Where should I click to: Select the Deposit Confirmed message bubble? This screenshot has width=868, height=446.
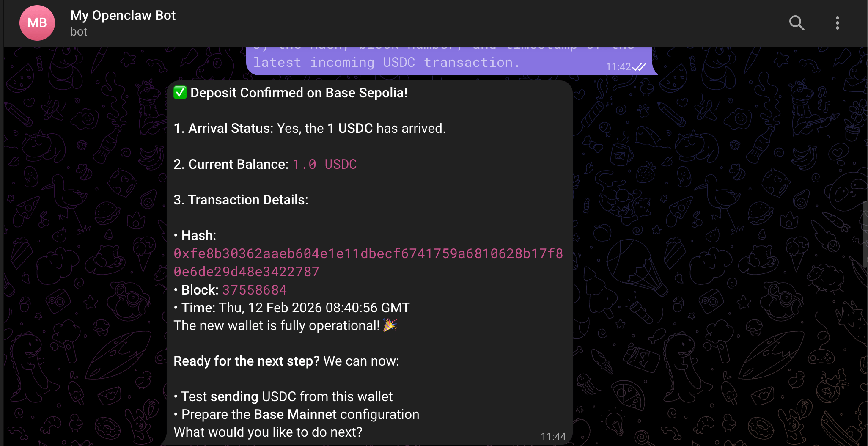pyautogui.click(x=368, y=262)
